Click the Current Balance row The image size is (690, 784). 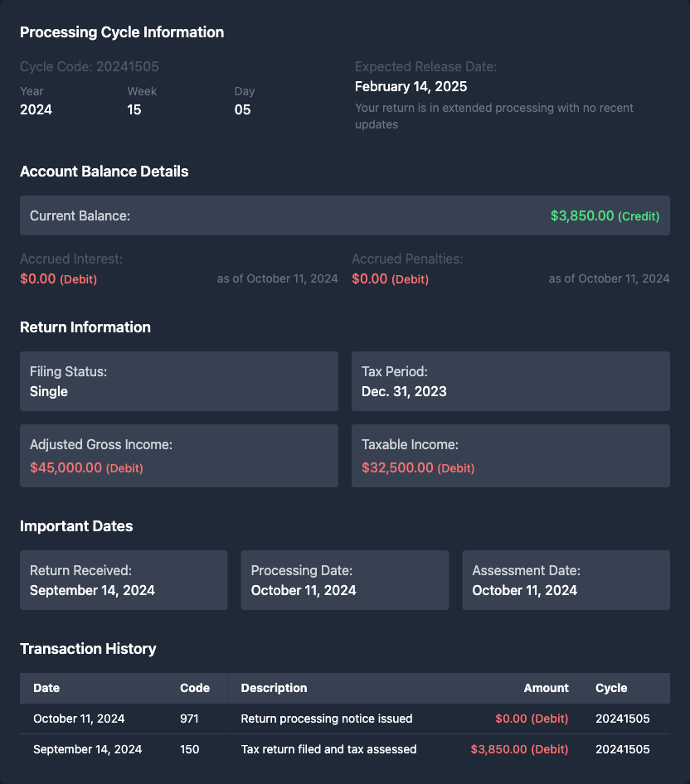coord(344,215)
